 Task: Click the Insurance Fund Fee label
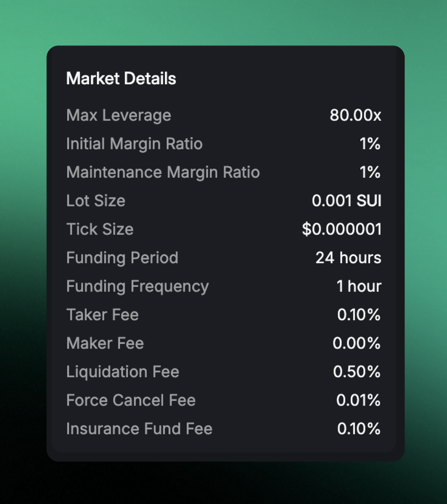point(139,429)
